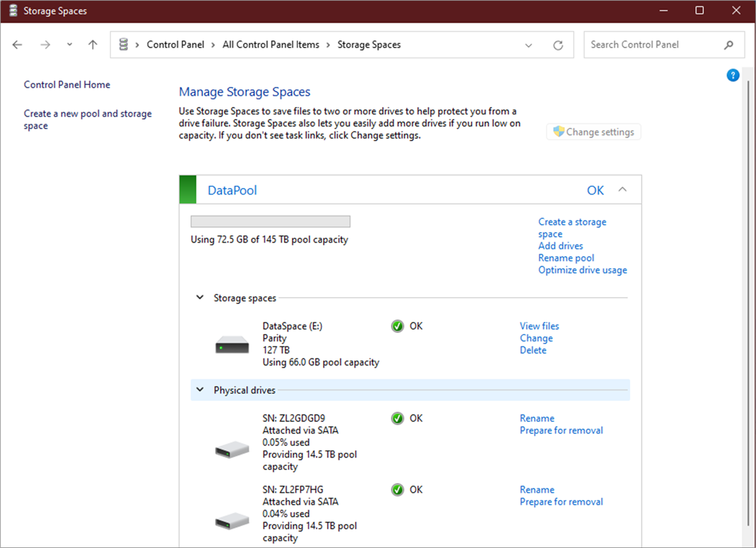The height and width of the screenshot is (548, 756).
Task: Click the Rename pool link
Action: [566, 258]
